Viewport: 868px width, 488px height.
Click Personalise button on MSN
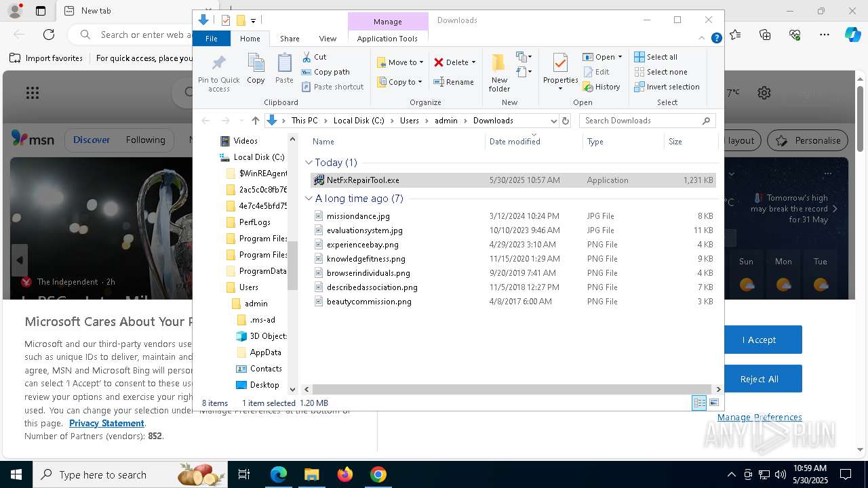(808, 140)
